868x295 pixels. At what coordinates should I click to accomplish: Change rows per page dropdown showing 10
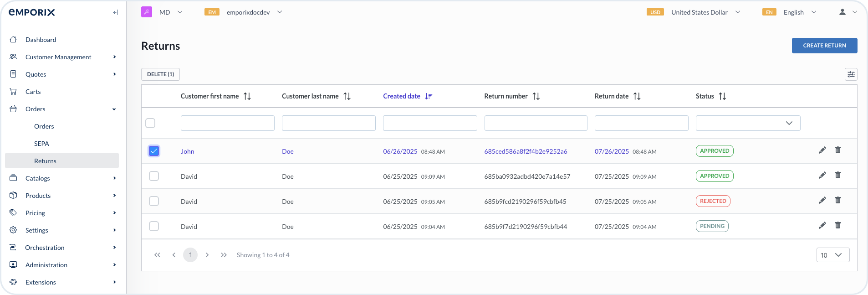point(832,255)
